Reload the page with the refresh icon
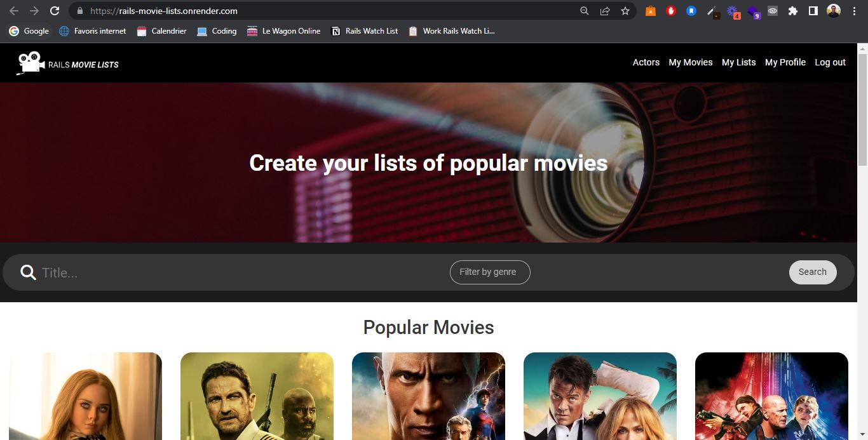868x440 pixels. click(55, 11)
